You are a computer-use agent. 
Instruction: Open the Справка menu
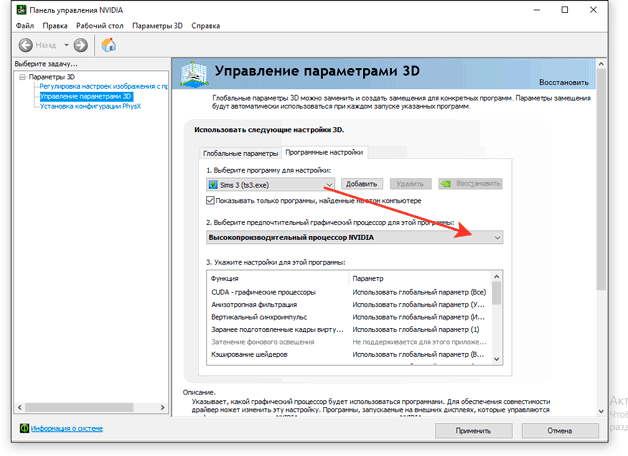tap(205, 26)
